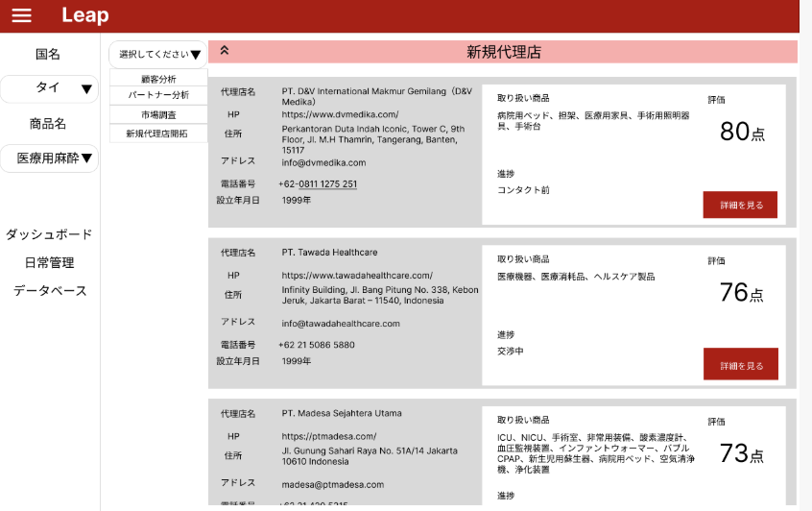
Task: Click phone number +62-0811 1275 251
Action: [x=318, y=184]
